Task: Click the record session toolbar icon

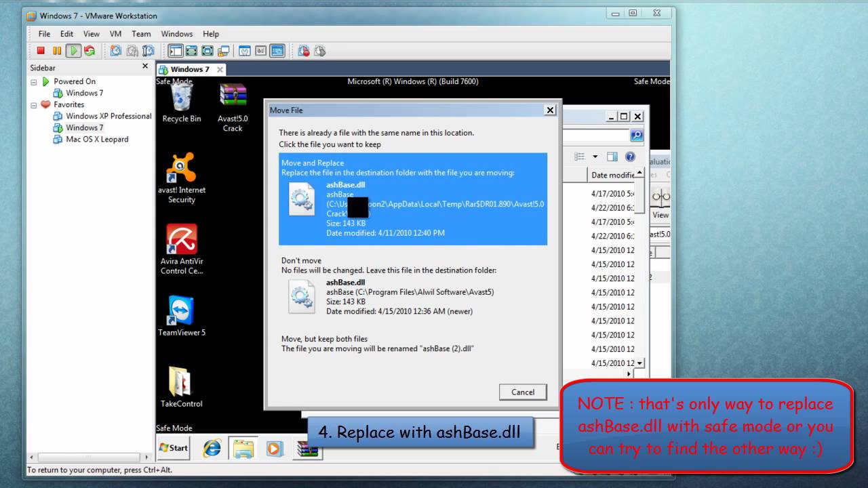Action: coord(304,51)
